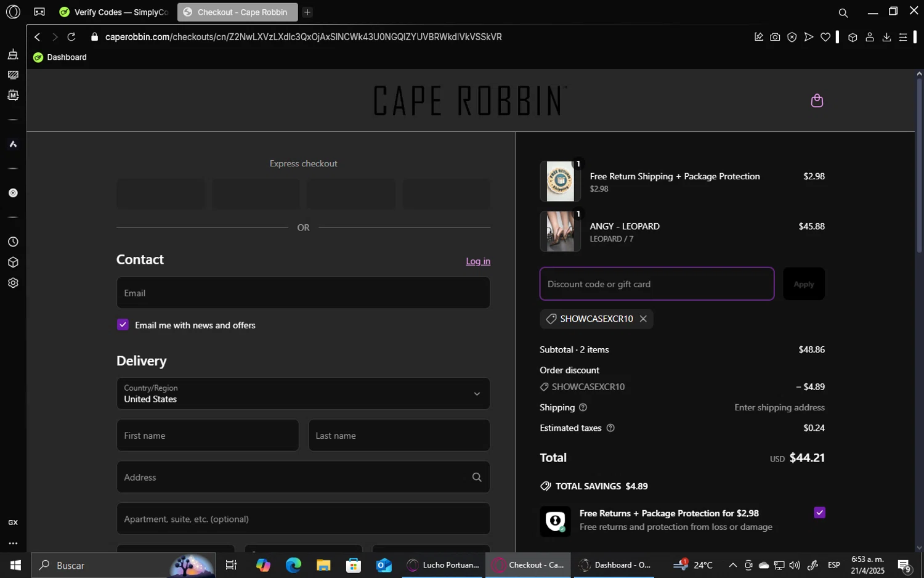
Task: Search open tabs with magnifier icon
Action: [x=843, y=12]
